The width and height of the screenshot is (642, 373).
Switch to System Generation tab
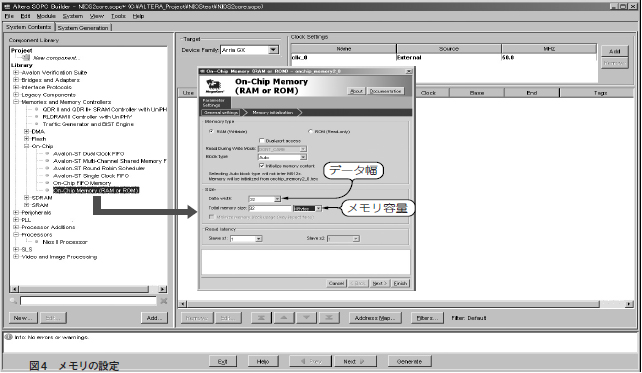pos(83,28)
